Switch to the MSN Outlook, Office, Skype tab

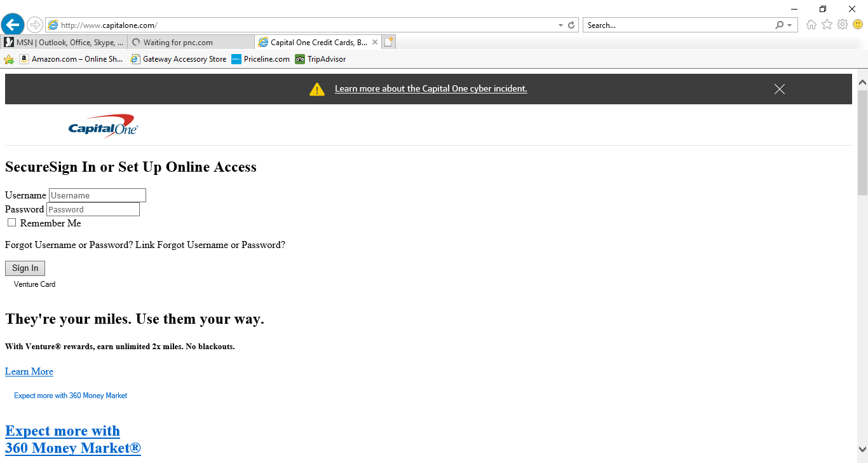click(x=64, y=43)
